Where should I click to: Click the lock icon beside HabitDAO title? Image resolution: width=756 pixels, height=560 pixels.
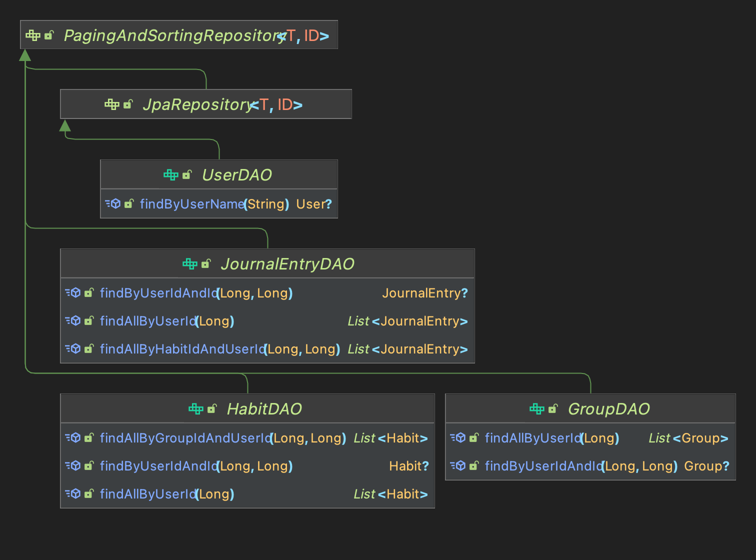point(212,408)
